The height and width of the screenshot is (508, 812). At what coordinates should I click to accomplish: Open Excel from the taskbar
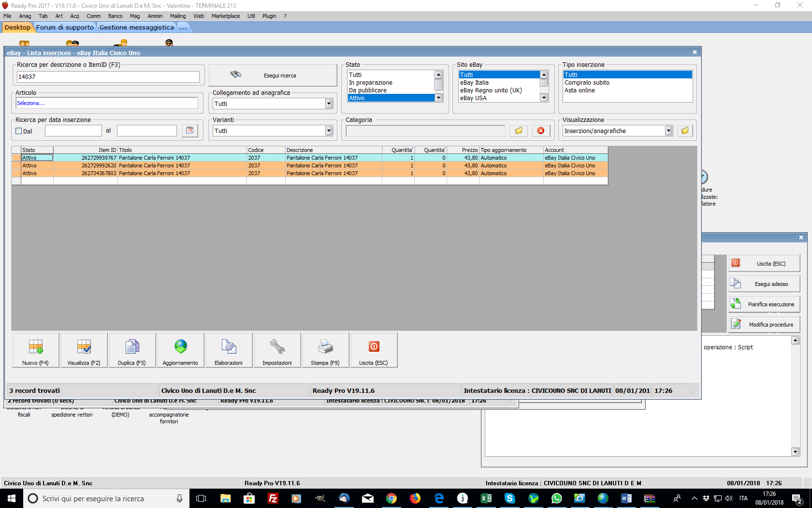click(486, 498)
